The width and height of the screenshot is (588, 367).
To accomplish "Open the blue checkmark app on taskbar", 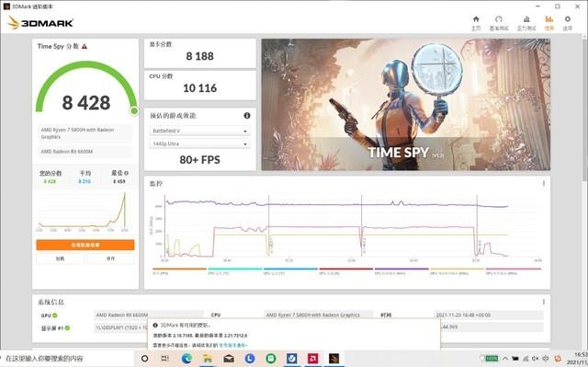I will [x=292, y=359].
